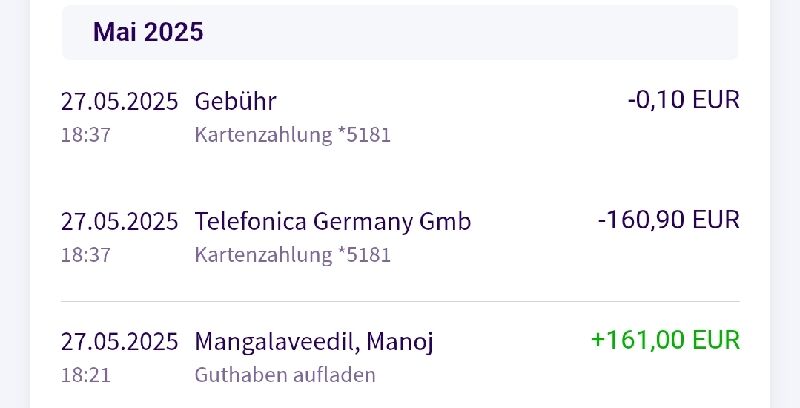Screen dimensions: 800x408
Task: Select the -0,10 EUR fee amount
Action: 684,99
